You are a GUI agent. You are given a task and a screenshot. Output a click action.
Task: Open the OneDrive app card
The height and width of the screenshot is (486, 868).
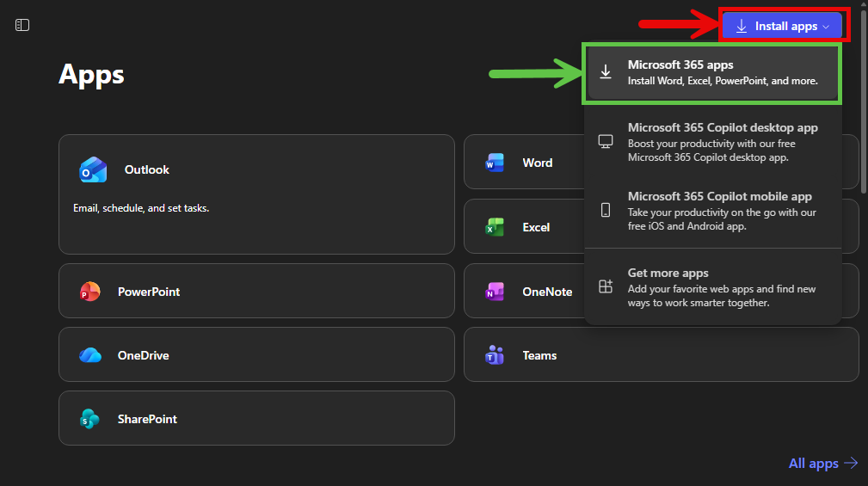point(256,354)
